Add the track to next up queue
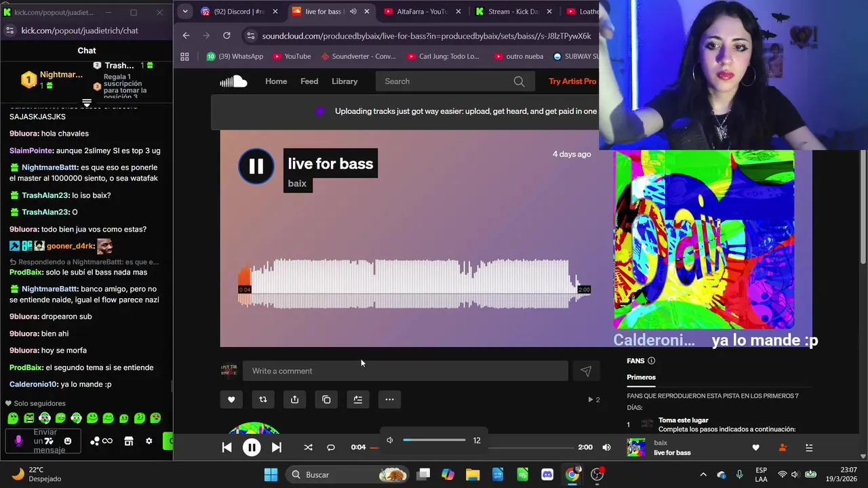 point(358,399)
